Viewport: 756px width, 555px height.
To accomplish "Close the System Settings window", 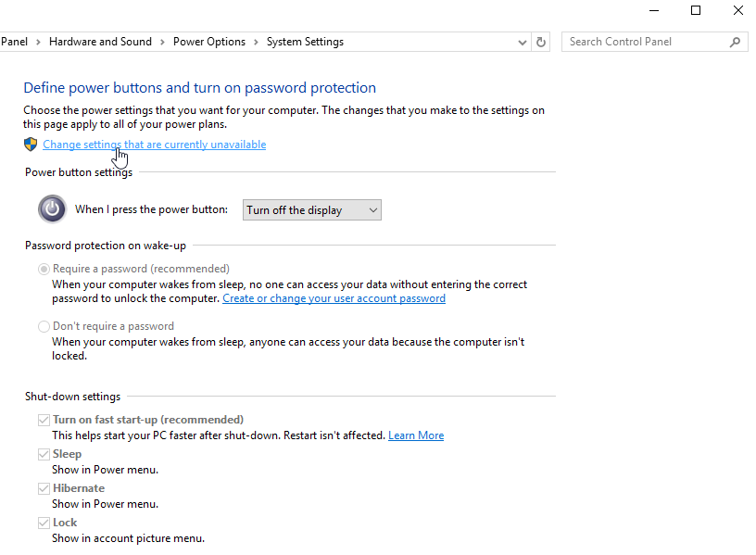I will (737, 11).
